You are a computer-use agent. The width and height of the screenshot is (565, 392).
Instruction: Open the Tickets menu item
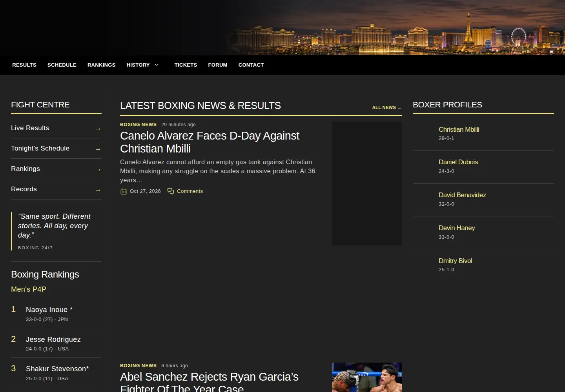[186, 65]
